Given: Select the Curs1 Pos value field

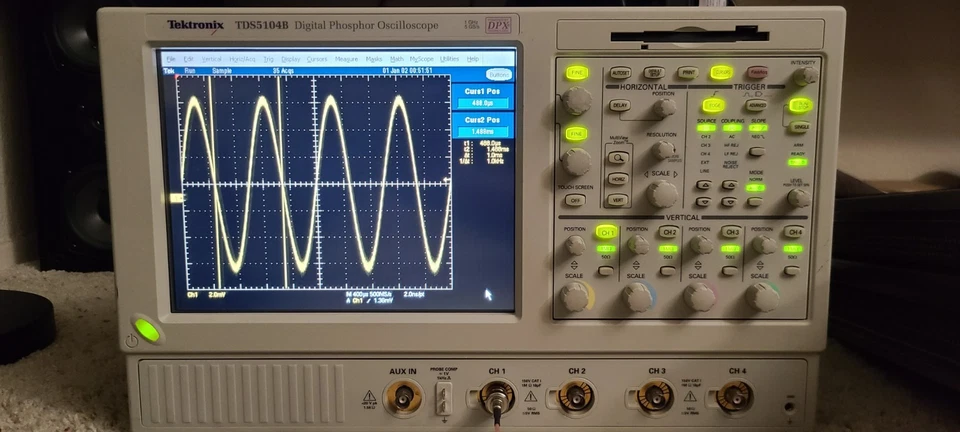Looking at the screenshot, I should point(482,103).
